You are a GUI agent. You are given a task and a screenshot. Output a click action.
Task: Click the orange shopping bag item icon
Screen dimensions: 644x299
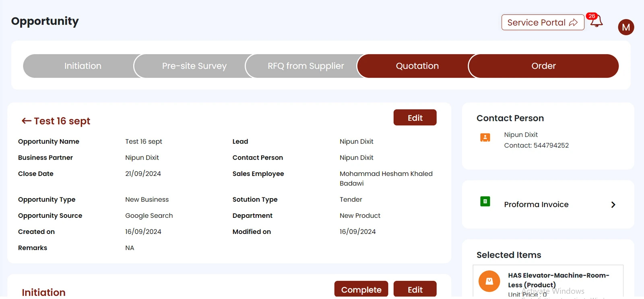(489, 281)
